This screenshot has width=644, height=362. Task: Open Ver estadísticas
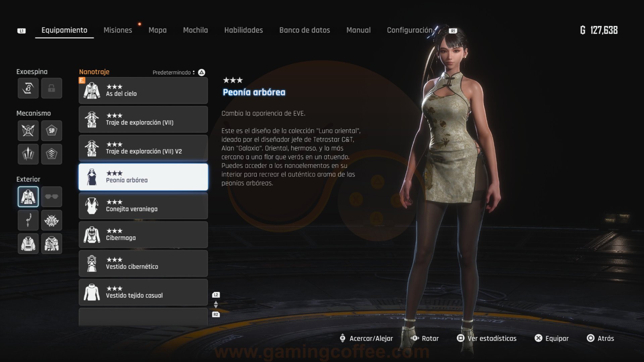[x=487, y=339]
